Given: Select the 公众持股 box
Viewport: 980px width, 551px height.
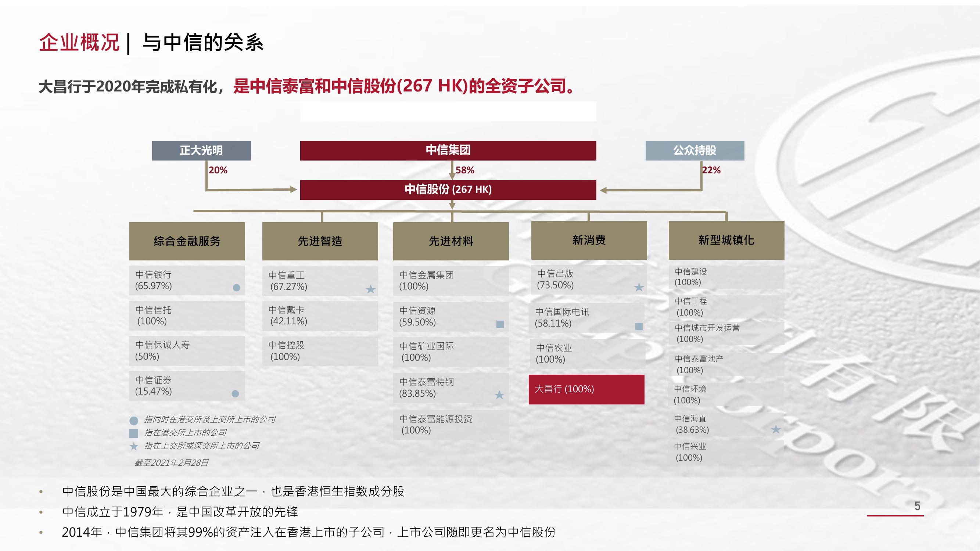Looking at the screenshot, I should tap(695, 151).
